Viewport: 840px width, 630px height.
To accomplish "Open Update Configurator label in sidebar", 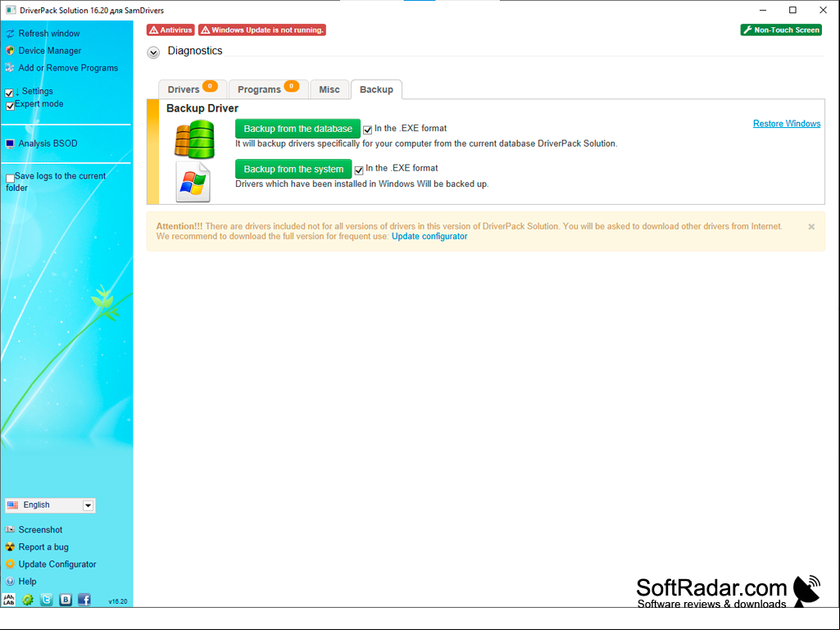I will coord(57,564).
